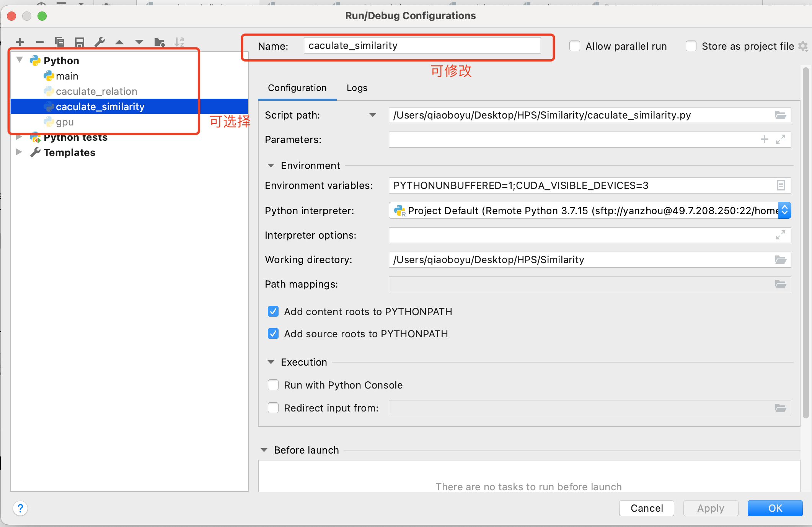Click the Cancel button
This screenshot has width=812, height=527.
click(x=646, y=508)
